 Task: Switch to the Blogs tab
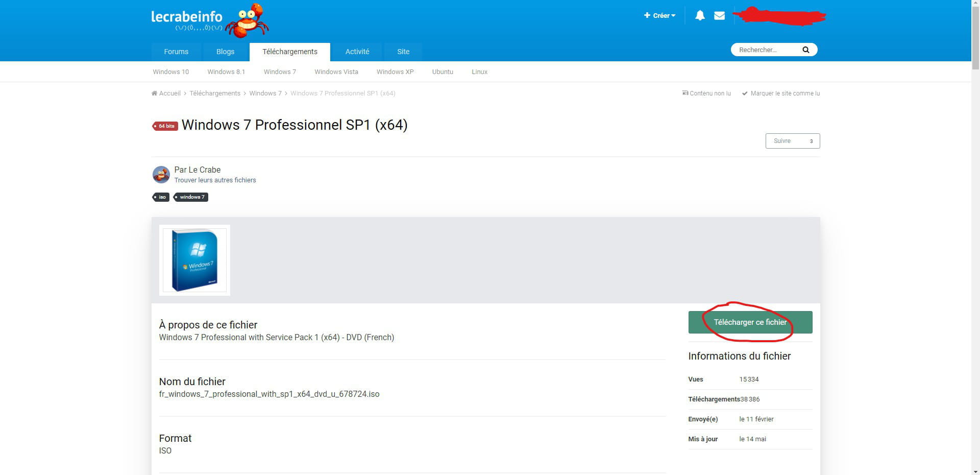click(x=225, y=52)
